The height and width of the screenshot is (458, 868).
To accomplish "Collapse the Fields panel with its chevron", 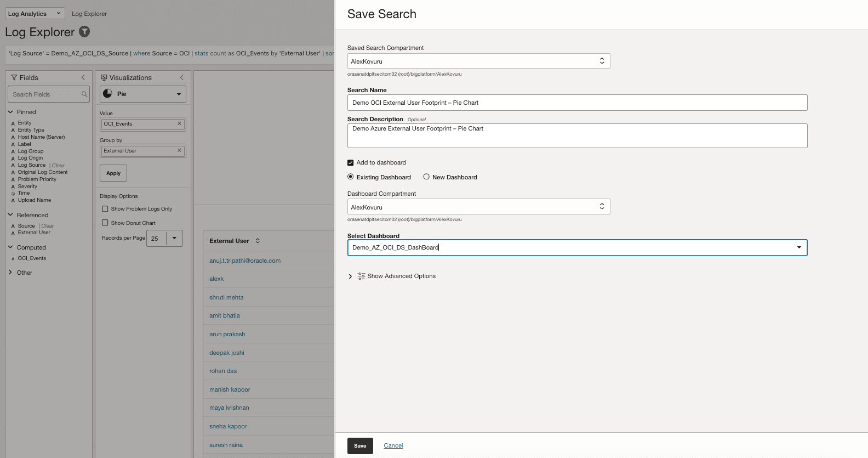I will coord(83,77).
